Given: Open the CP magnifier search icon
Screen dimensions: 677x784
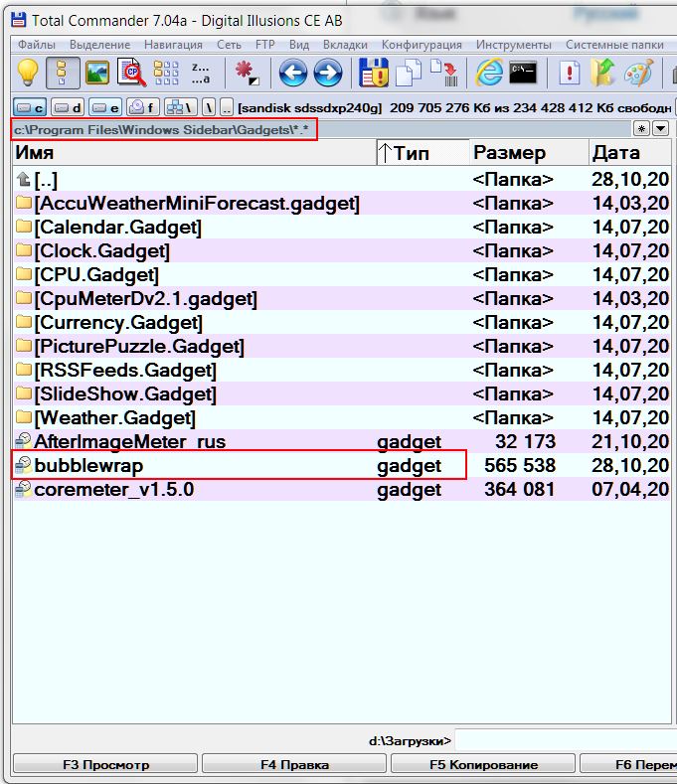Looking at the screenshot, I should 131,73.
